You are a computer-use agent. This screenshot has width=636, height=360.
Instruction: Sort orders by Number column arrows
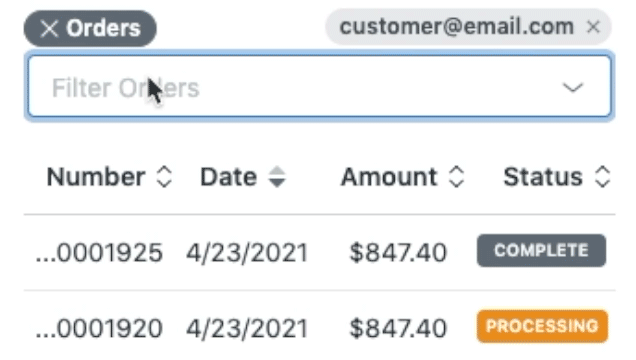click(x=164, y=176)
